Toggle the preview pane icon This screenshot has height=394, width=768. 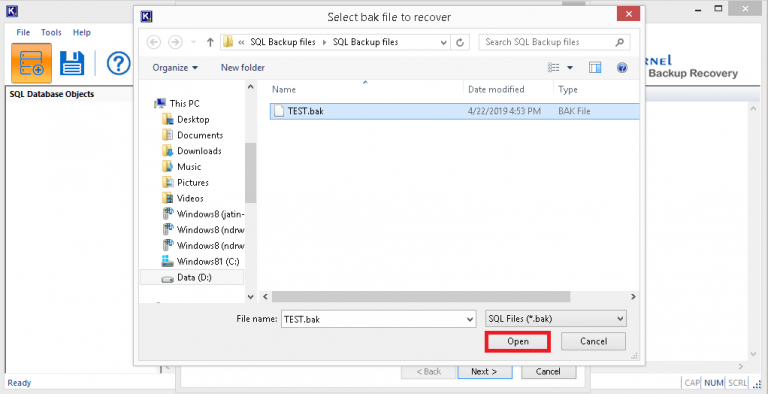tap(595, 68)
